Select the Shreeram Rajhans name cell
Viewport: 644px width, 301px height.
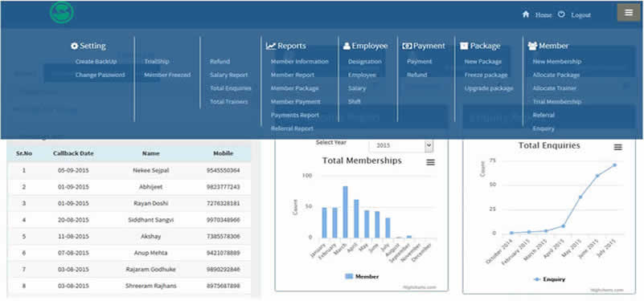(150, 286)
